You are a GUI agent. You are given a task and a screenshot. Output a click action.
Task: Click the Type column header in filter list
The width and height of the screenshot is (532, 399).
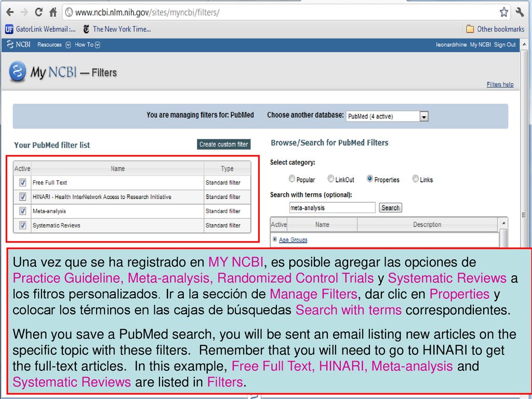227,169
